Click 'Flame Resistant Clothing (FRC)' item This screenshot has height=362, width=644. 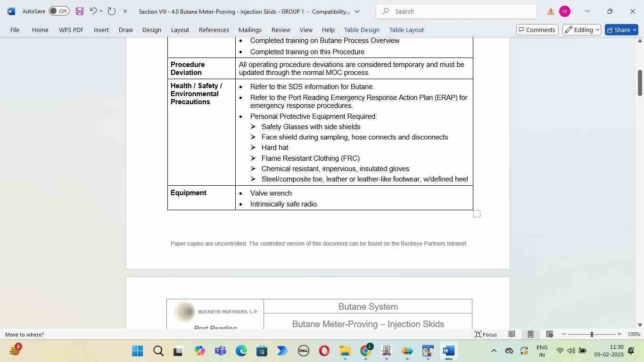(x=311, y=158)
